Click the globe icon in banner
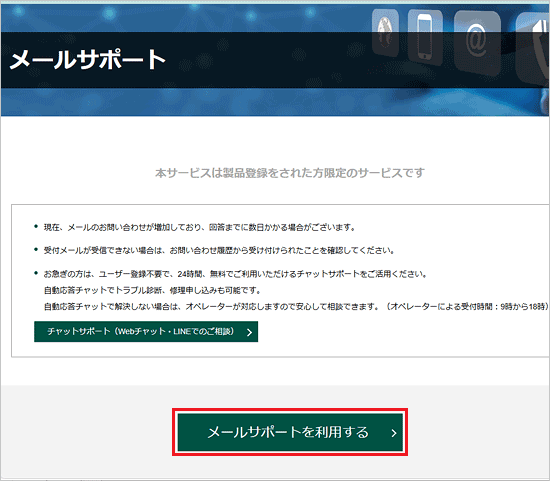 [385, 33]
